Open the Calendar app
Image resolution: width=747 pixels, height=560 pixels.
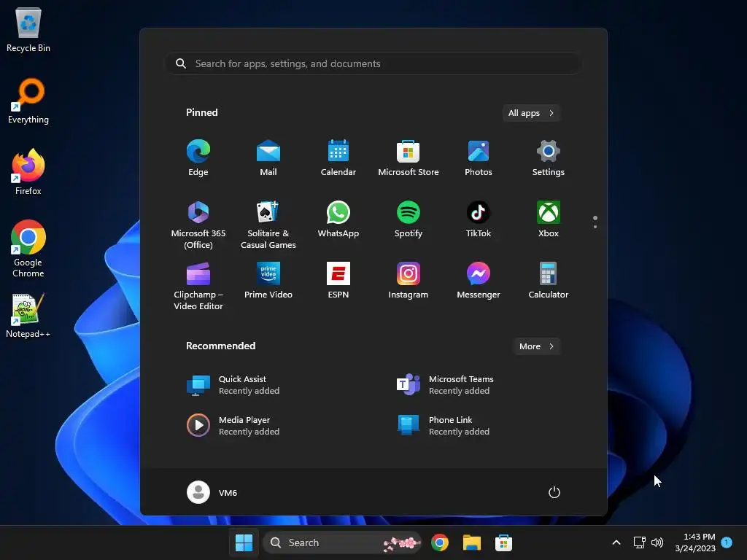338,158
